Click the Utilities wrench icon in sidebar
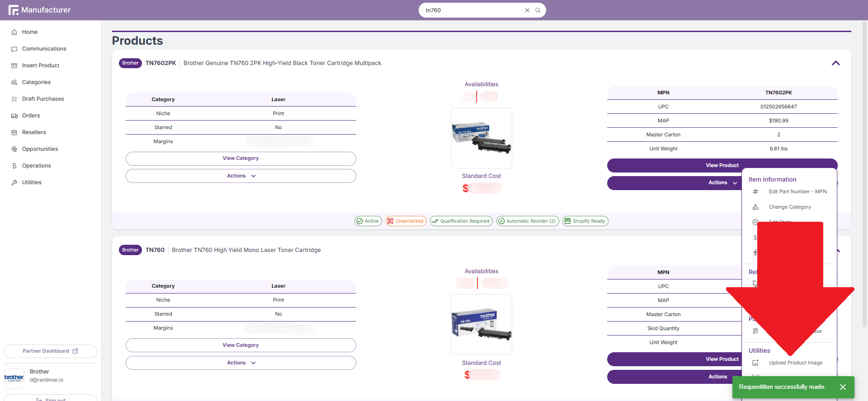This screenshot has width=868, height=401. [x=14, y=182]
